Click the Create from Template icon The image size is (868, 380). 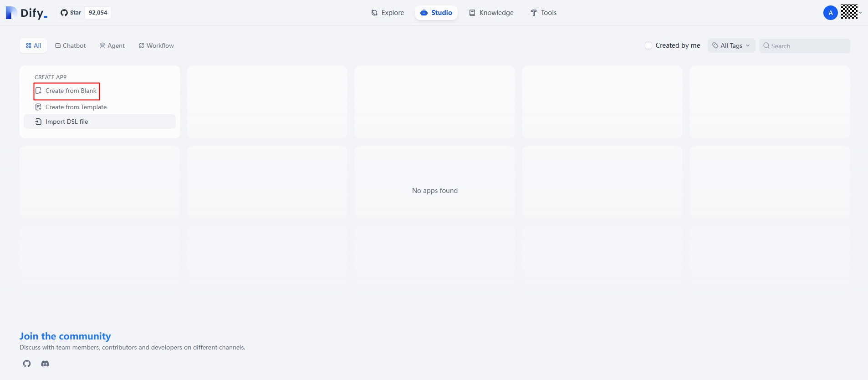pos(39,107)
